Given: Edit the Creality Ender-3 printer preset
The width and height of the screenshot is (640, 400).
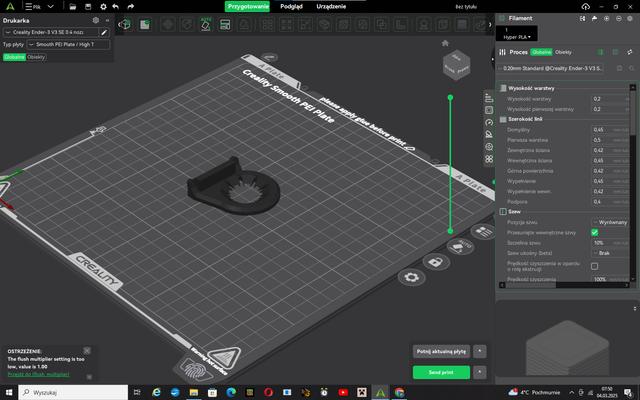Looking at the screenshot, I should [x=104, y=32].
